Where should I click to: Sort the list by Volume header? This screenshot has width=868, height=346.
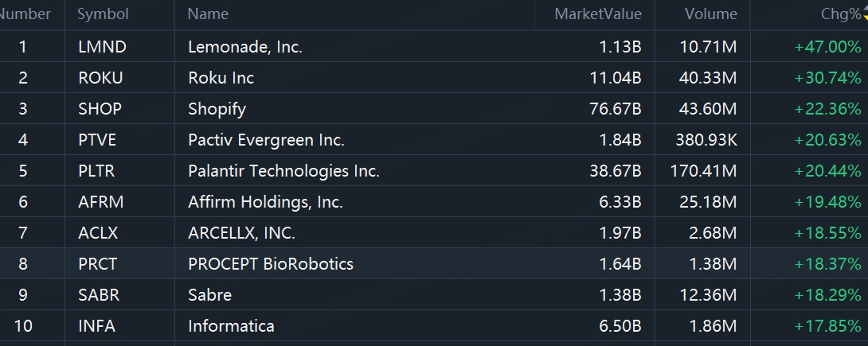(710, 14)
